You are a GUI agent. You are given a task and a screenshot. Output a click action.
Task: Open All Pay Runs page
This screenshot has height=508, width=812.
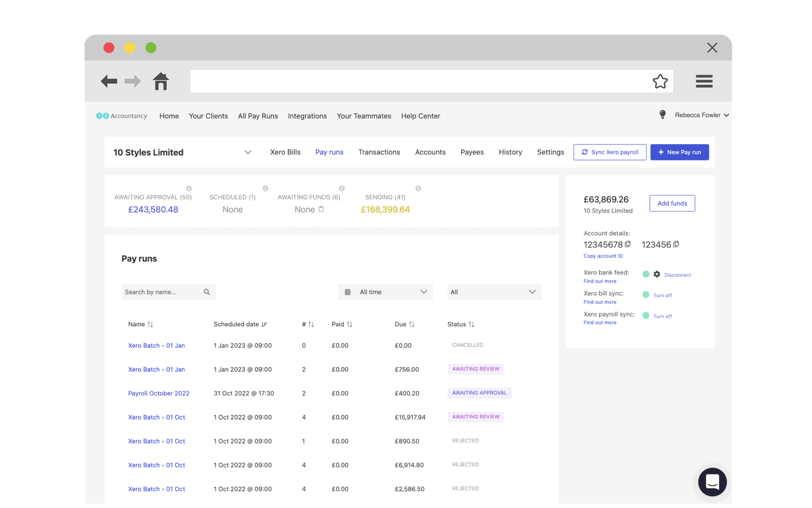258,116
